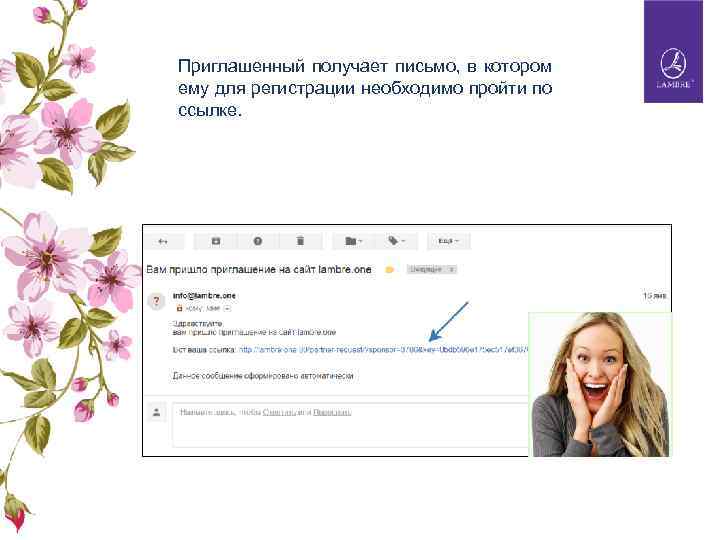Screen dimensions: 720x540
Task: Click the sender avatar question mark
Action: [156, 301]
